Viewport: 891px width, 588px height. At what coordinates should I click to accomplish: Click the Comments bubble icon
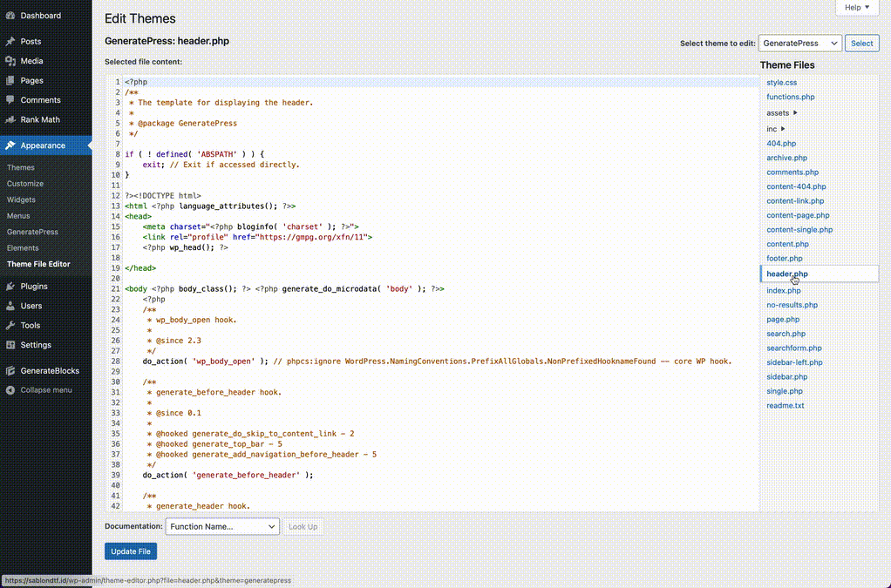tap(10, 100)
